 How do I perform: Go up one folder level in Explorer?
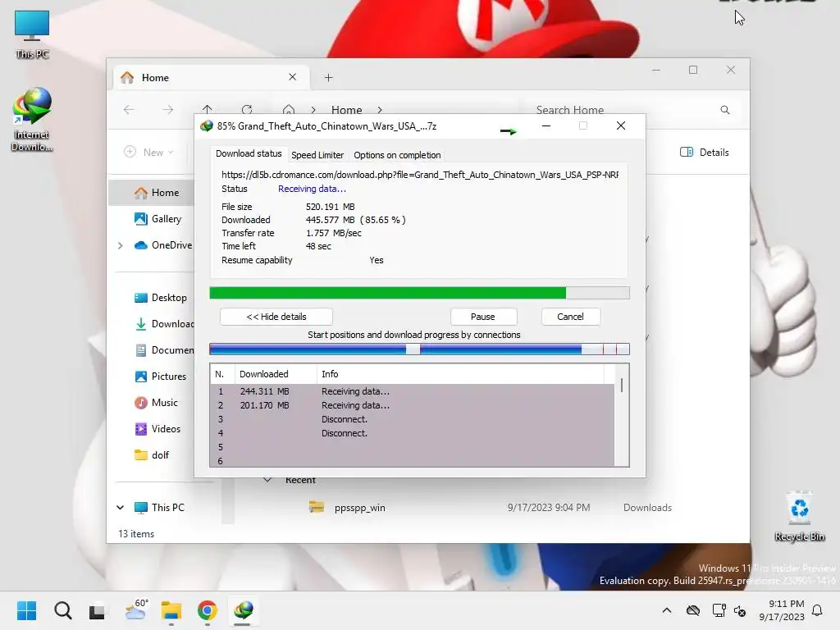208,109
